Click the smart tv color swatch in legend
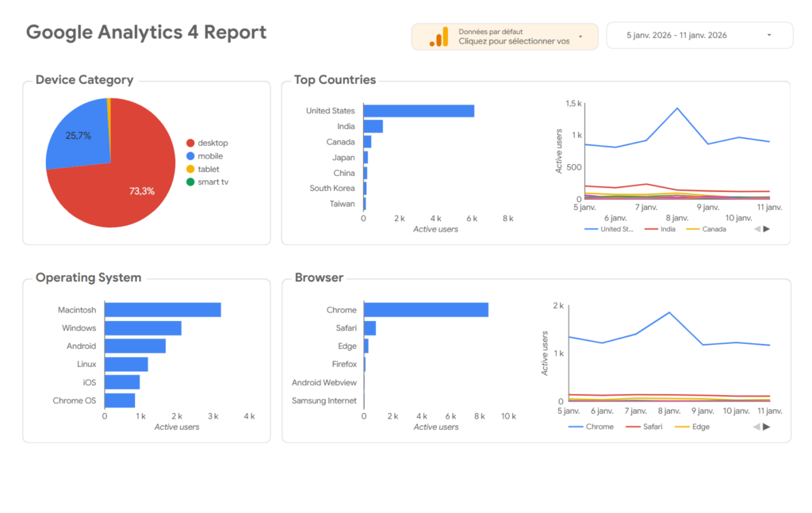 coord(192,182)
